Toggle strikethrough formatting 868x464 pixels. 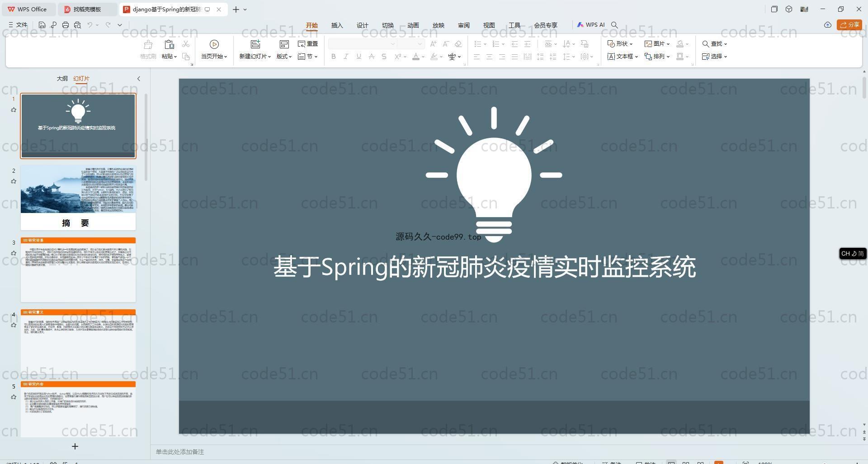(x=371, y=57)
